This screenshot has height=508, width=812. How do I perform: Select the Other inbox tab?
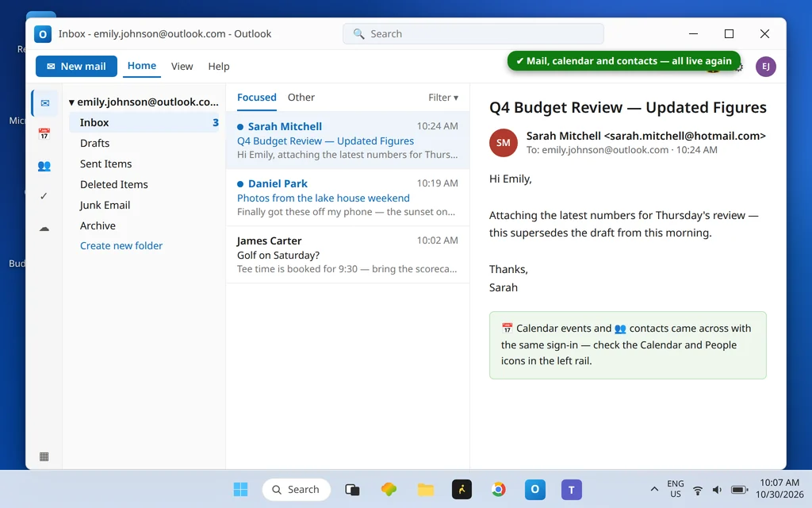click(301, 98)
